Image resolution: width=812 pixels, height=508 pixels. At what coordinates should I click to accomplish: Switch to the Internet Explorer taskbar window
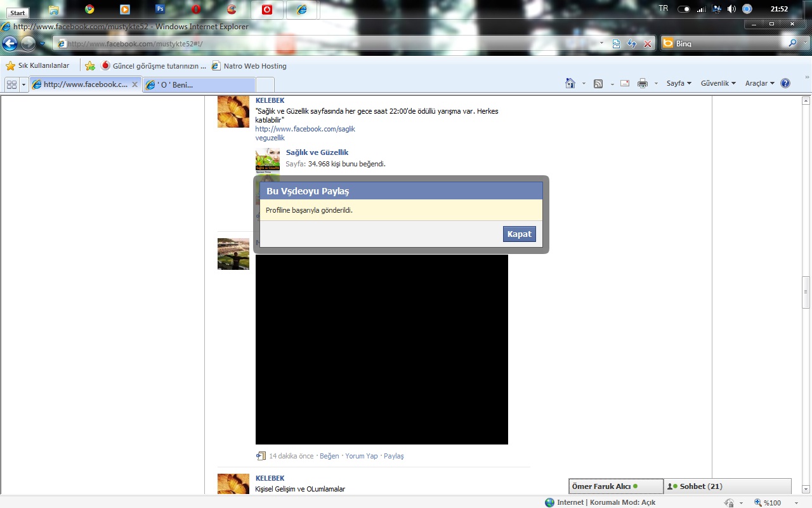[302, 10]
